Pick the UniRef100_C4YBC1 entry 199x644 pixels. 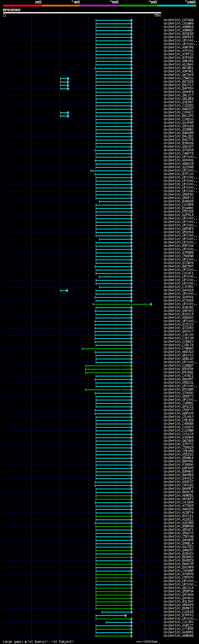pyautogui.click(x=178, y=376)
